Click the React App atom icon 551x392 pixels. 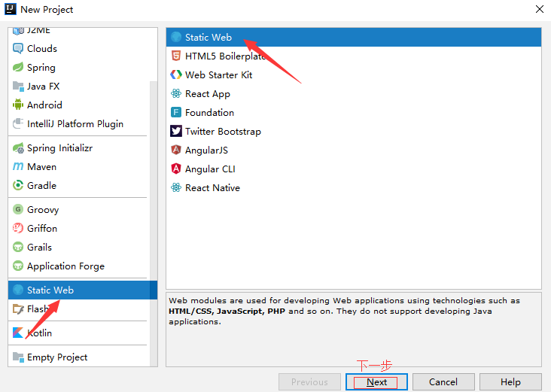pos(176,93)
